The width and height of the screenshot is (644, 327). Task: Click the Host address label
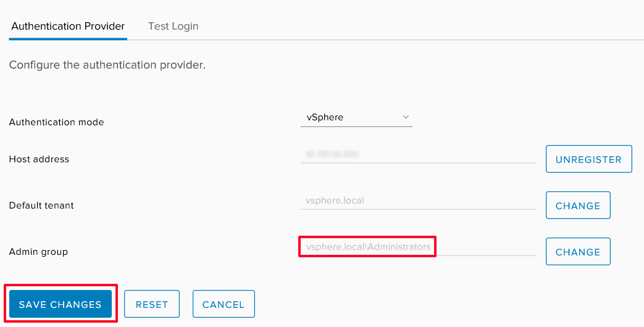click(x=39, y=159)
